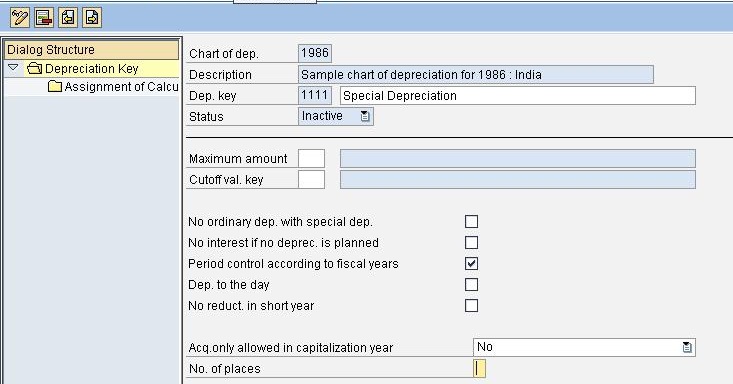Toggle Display/Change mode pencil icon
733x384 pixels.
tap(20, 18)
